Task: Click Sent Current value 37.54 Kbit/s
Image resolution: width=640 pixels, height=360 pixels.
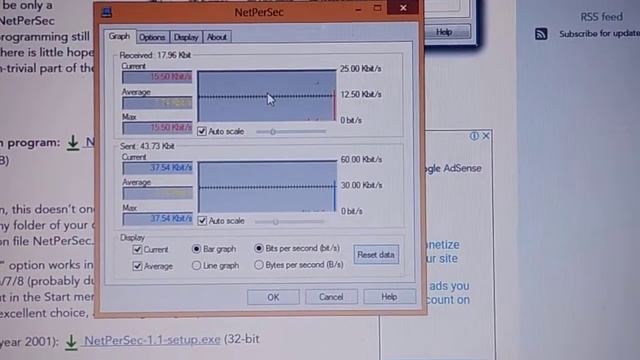Action: pos(158,168)
